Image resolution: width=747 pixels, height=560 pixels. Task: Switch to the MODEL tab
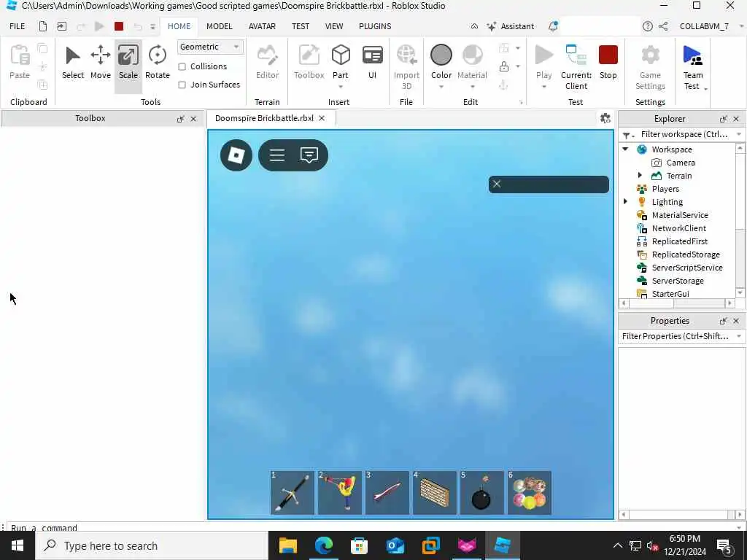click(219, 26)
